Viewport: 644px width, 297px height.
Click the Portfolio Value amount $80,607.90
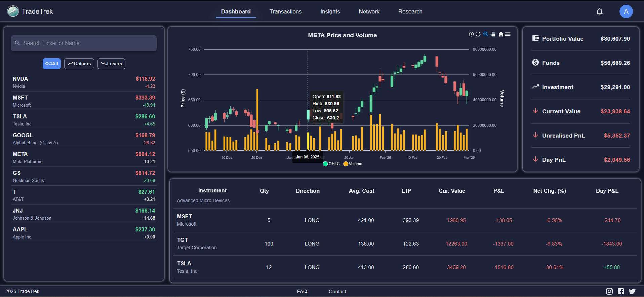click(x=615, y=39)
